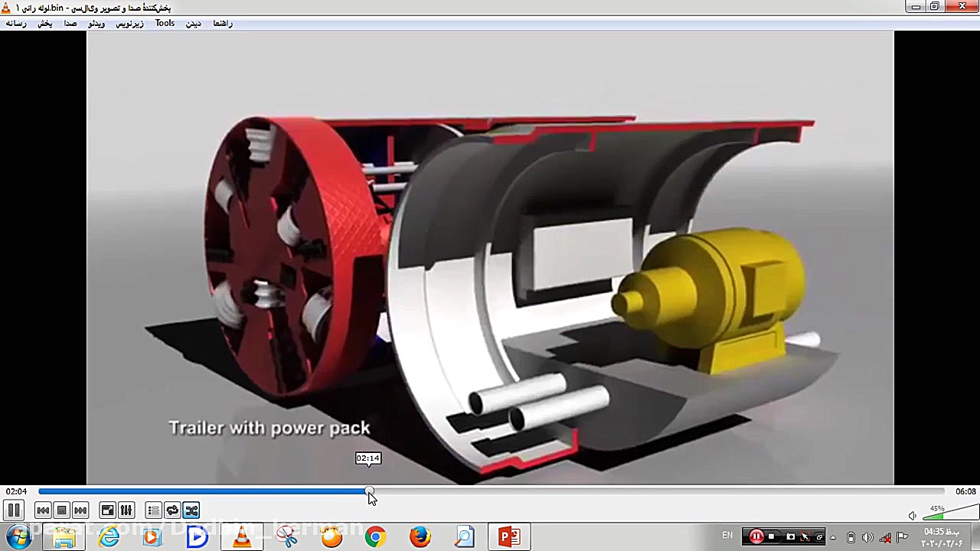Open the رسانه (Media) menu
980x551 pixels.
point(16,24)
